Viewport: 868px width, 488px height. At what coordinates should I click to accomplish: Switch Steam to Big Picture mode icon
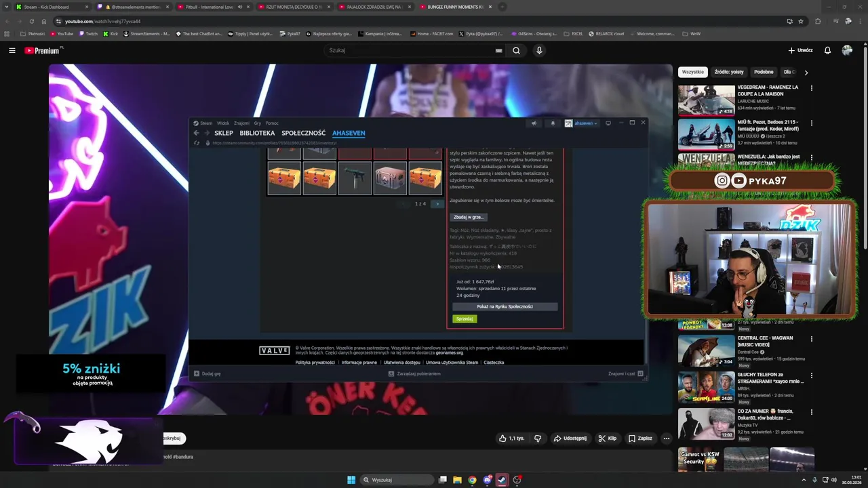tap(608, 123)
